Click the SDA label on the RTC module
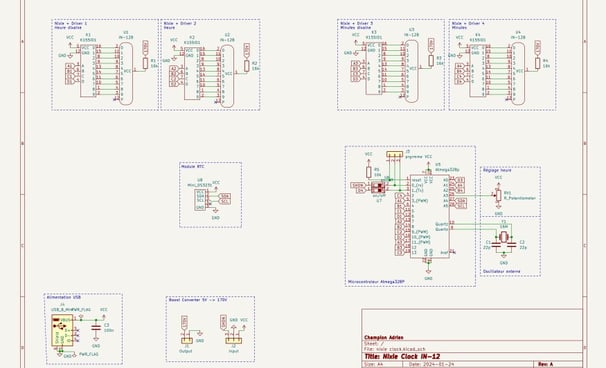606x368 pixels. pos(225,196)
